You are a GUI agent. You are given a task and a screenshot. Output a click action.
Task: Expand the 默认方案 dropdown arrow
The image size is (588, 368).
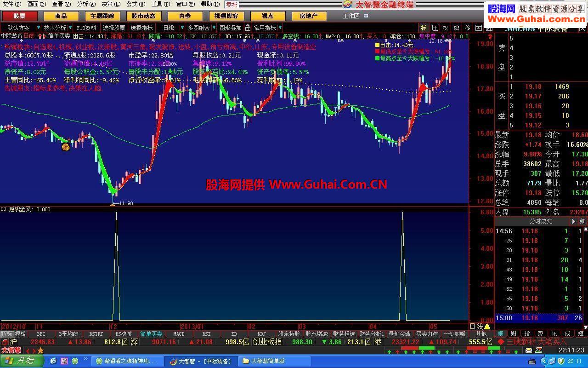point(39,28)
